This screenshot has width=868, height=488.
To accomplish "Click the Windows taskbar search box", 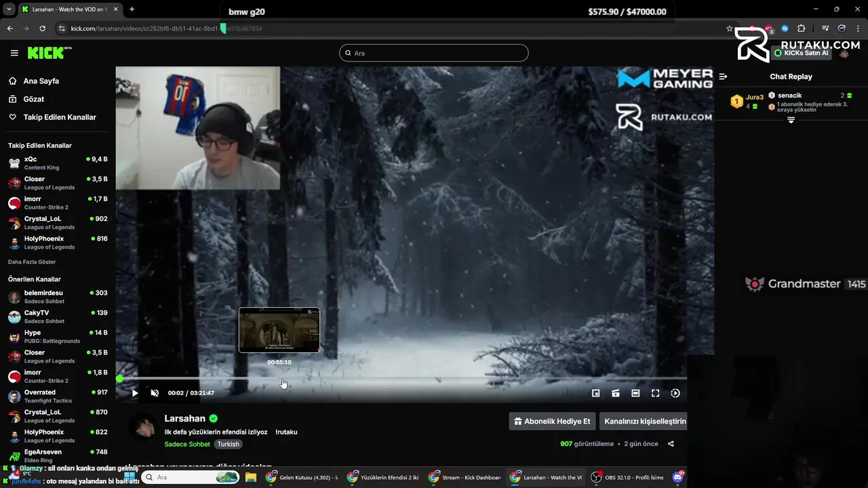I will (191, 477).
